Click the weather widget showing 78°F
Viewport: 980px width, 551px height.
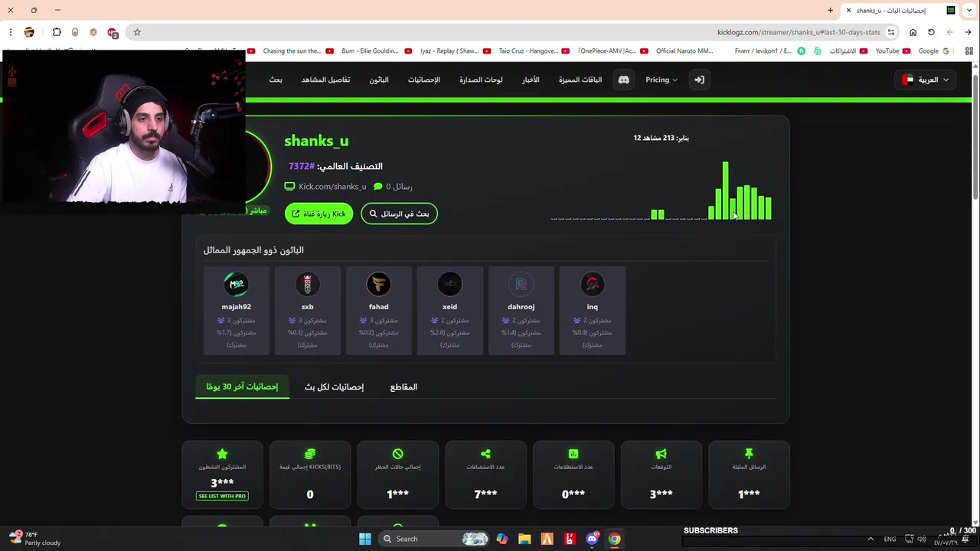34,539
